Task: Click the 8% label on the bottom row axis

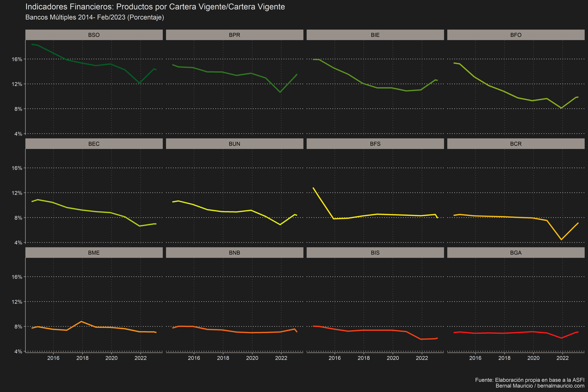Action: coord(18,327)
